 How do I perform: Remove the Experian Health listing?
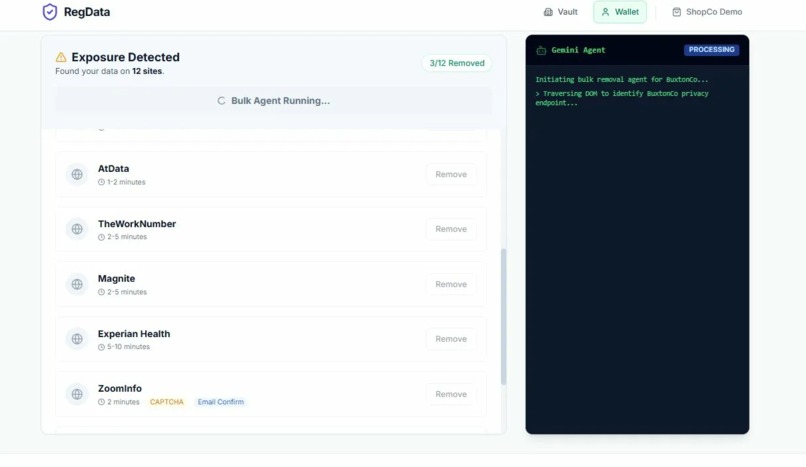451,339
